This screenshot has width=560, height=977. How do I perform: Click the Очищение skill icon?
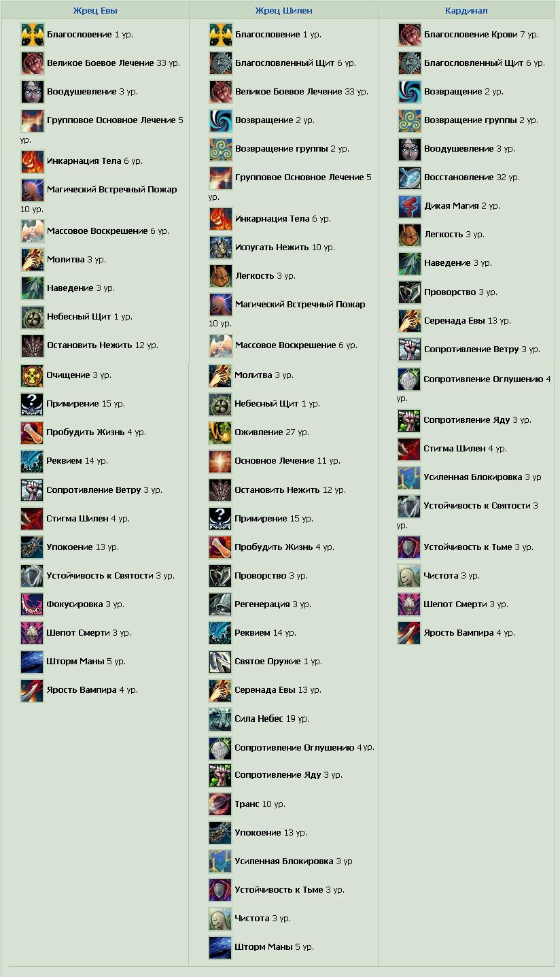click(x=32, y=375)
